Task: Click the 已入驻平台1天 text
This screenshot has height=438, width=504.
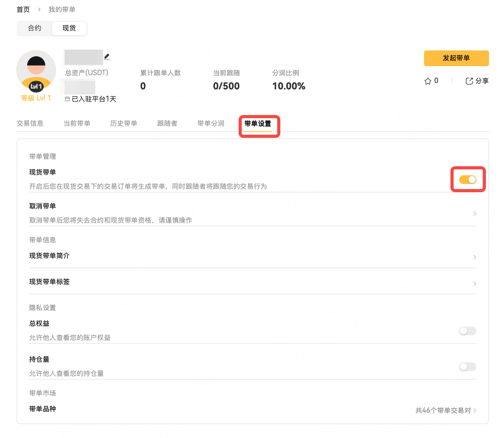Action: pyautogui.click(x=94, y=99)
